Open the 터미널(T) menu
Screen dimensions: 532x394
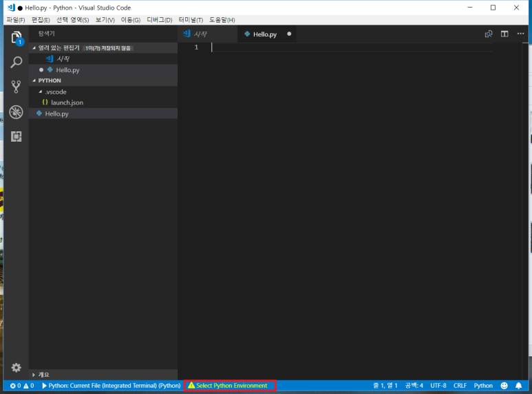191,20
